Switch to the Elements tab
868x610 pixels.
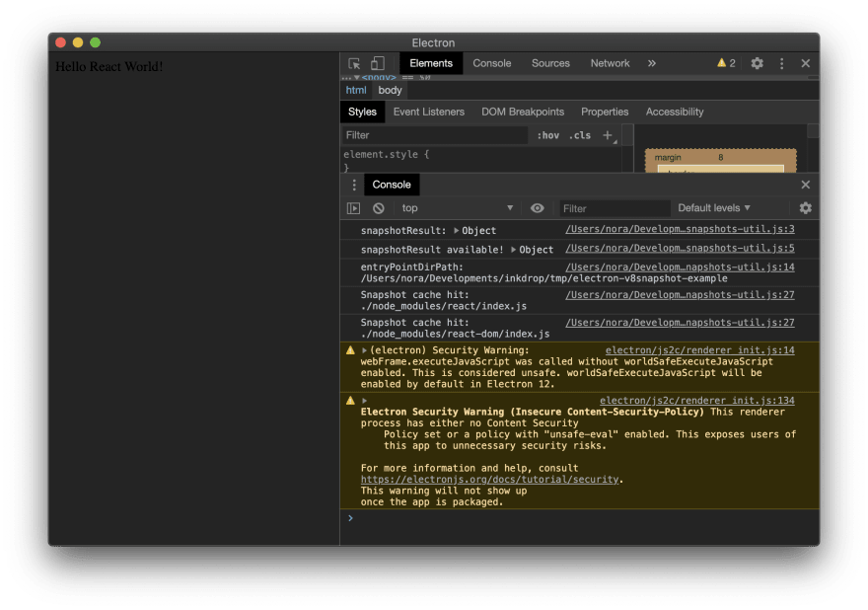(431, 63)
